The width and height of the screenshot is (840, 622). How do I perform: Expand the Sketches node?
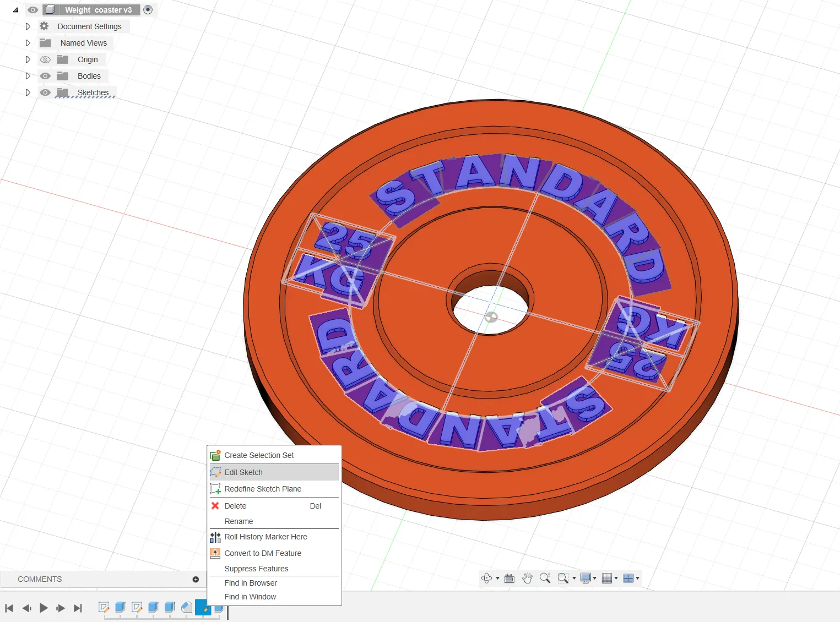(28, 92)
